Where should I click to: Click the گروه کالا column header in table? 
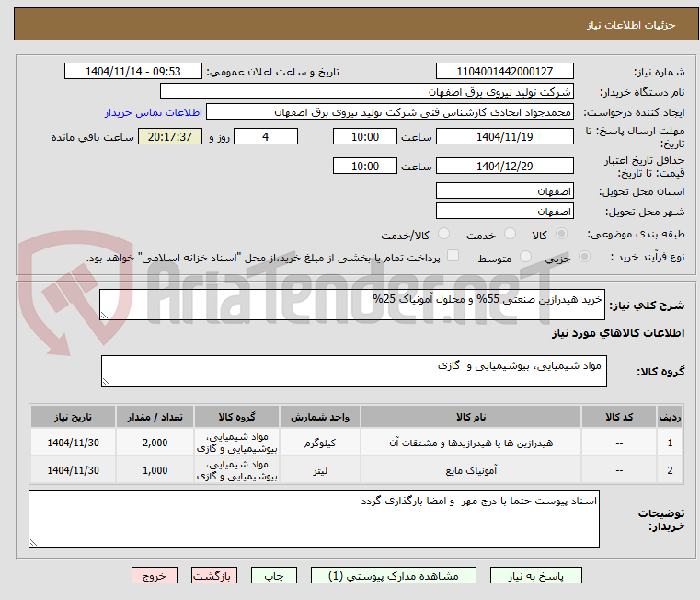tap(236, 417)
